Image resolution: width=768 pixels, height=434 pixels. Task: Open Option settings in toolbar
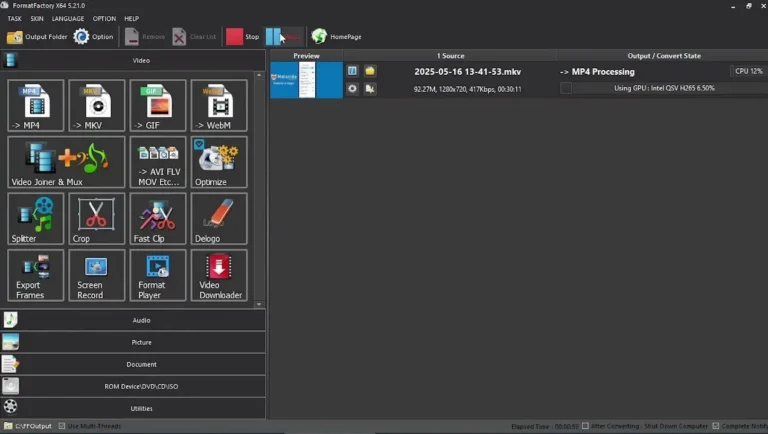pos(93,37)
